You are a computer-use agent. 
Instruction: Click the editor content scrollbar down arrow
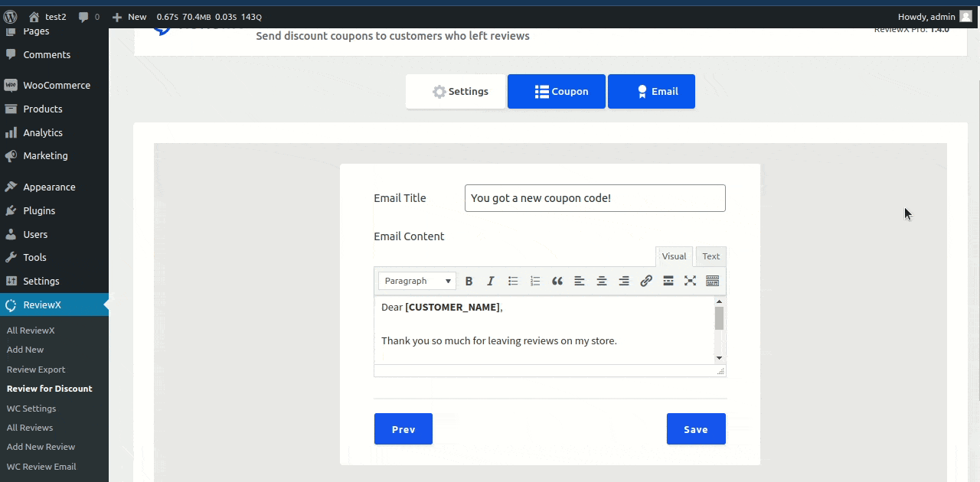click(719, 357)
